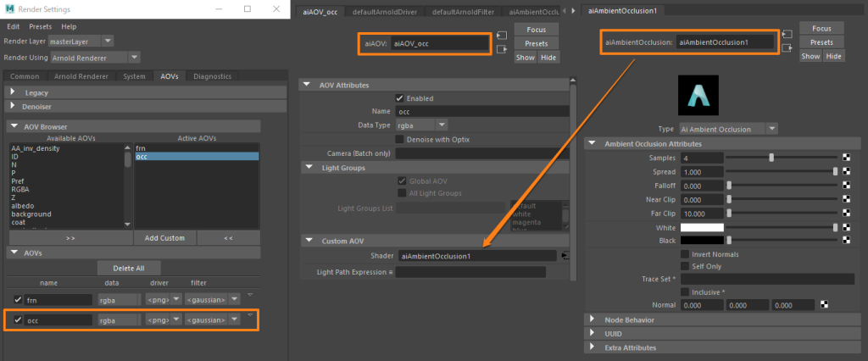Click Focus button in aiAOV_occ panel
868x361 pixels.
point(537,30)
